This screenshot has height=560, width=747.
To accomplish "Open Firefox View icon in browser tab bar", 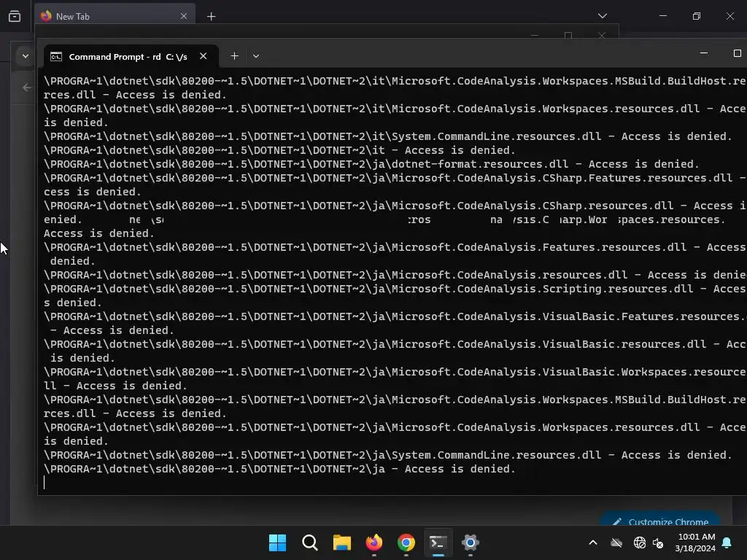I will pos(15,16).
